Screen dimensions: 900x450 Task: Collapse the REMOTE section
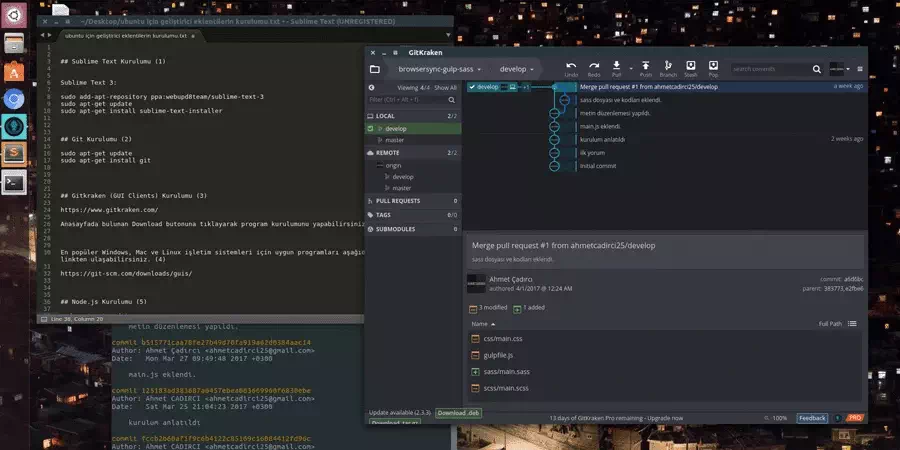[413, 153]
